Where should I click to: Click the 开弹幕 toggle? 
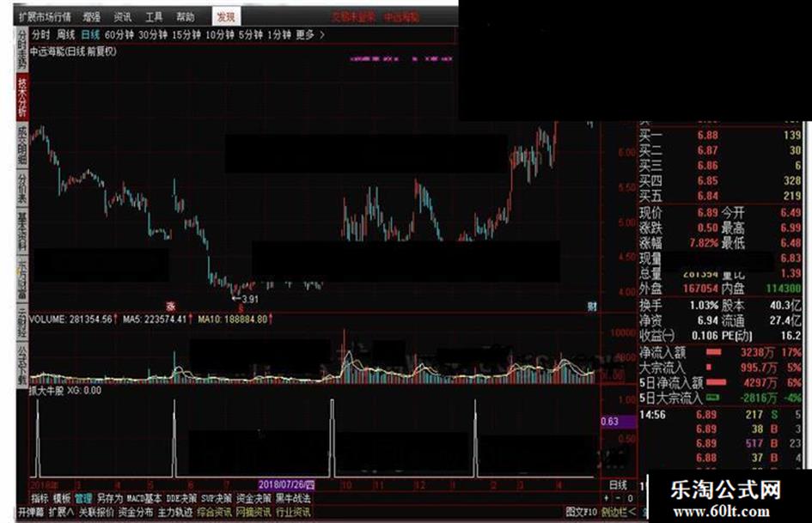tap(31, 512)
